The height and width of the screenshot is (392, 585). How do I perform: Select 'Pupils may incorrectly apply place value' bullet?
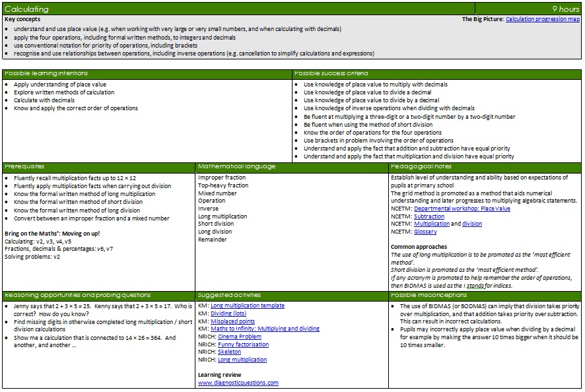489,337
